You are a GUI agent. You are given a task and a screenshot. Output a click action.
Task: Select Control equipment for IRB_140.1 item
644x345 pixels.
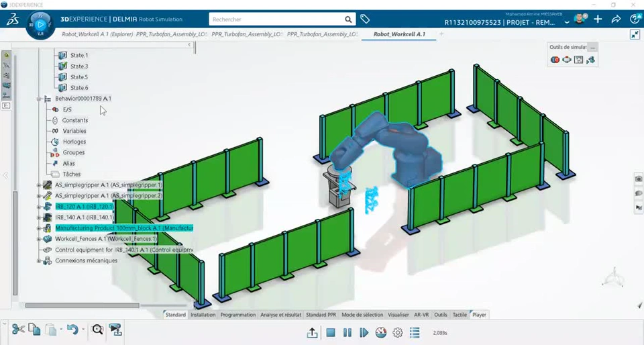coord(124,250)
